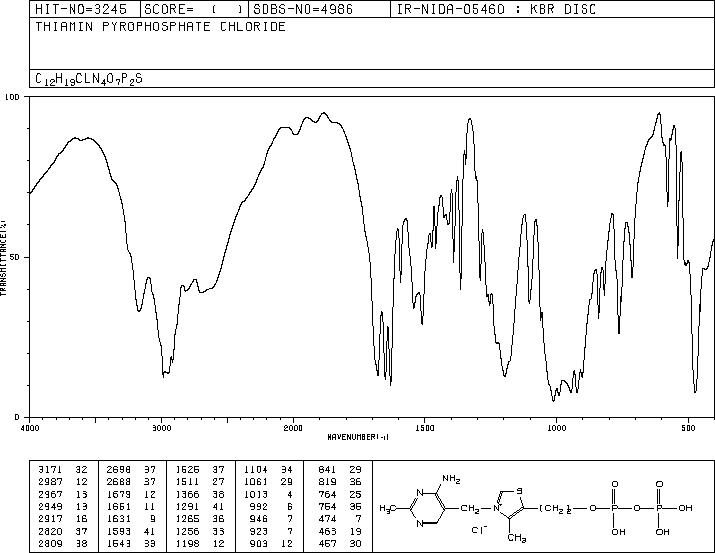715x553 pixels.
Task: Click the 2809 peak value
Action: point(51,543)
